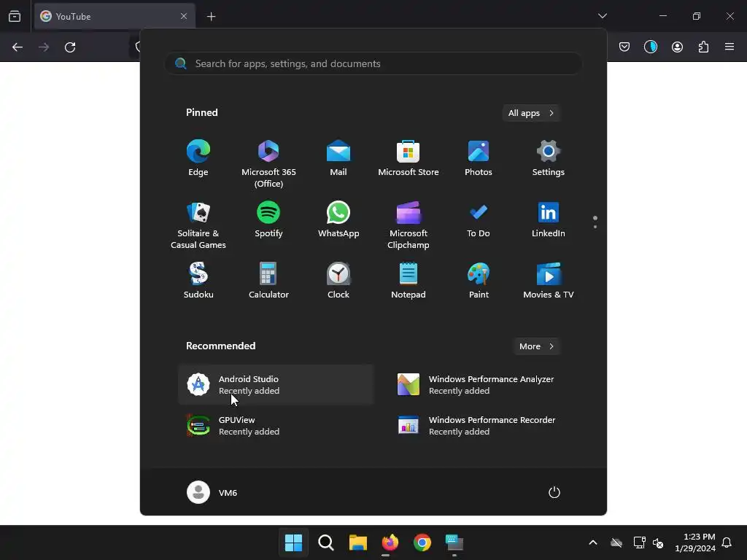This screenshot has height=560, width=747.
Task: Open a new browser tab
Action: pyautogui.click(x=211, y=17)
